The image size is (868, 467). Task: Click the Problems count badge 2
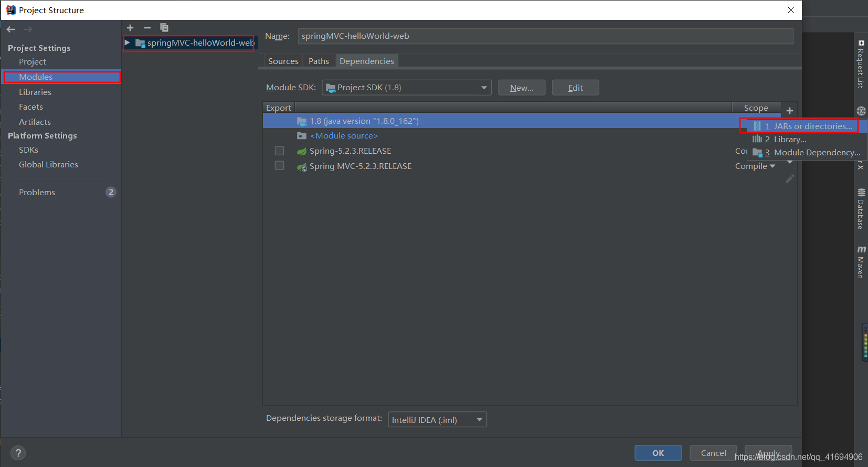click(111, 192)
